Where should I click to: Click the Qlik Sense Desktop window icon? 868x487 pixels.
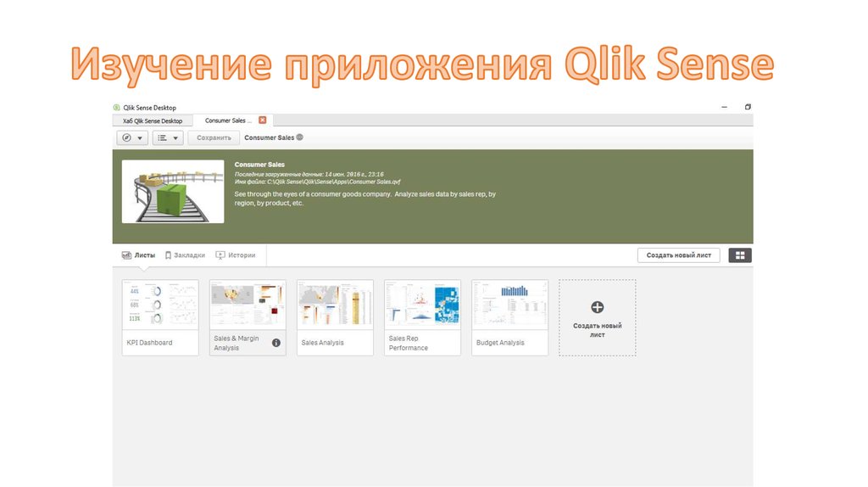click(116, 108)
